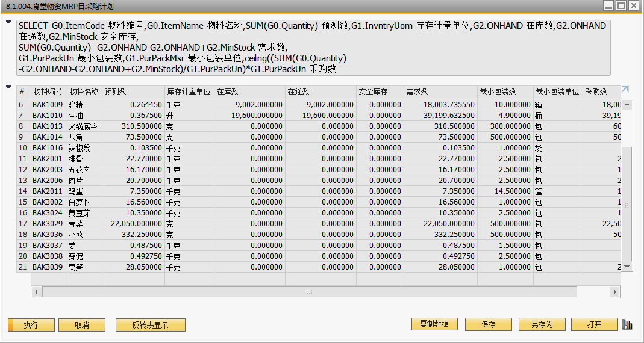Select row 11 BAK2001 number cell
Screen dimensions: 644x343
pyautogui.click(x=22, y=158)
